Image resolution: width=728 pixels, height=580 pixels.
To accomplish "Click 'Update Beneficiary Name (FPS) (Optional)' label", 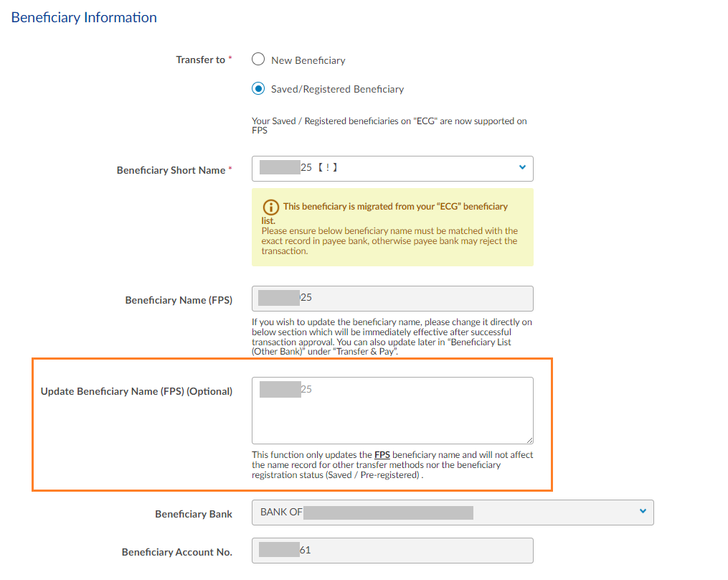I will [x=136, y=392].
